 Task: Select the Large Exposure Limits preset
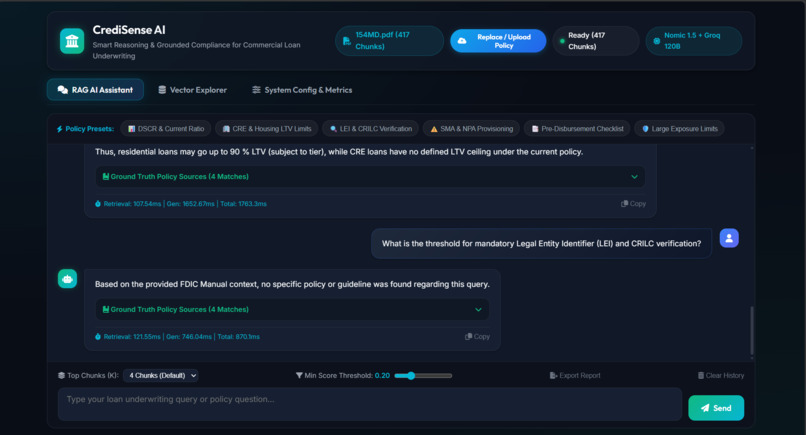(x=679, y=129)
